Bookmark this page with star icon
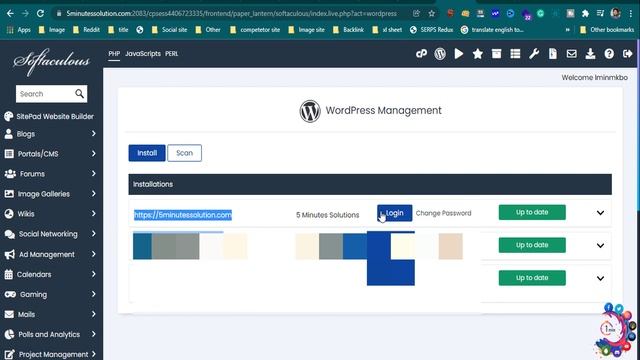The width and height of the screenshot is (640, 360). 431,13
